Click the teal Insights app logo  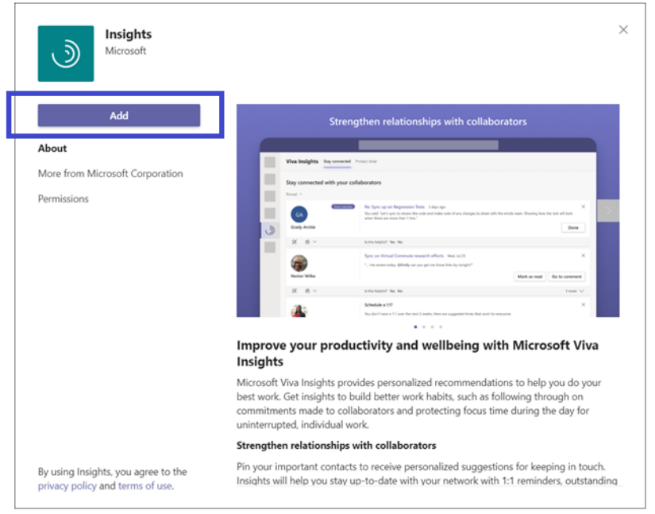(x=66, y=53)
